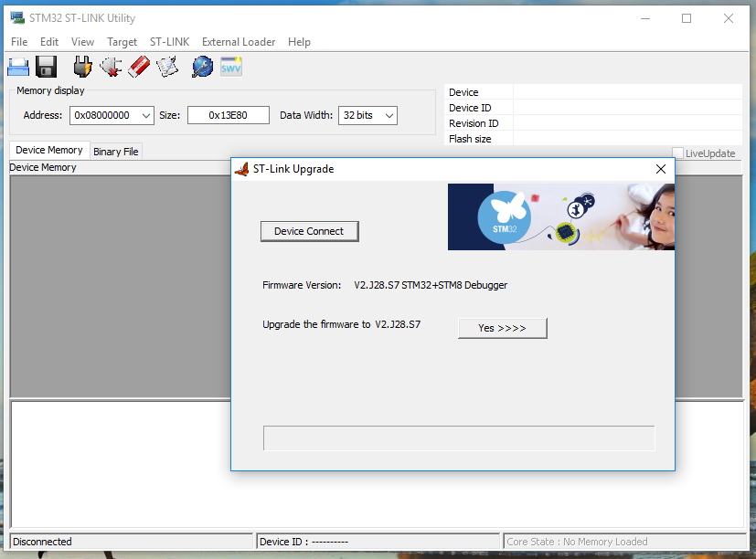Viewport: 756px width, 559px height.
Task: Open the External Loader menu
Action: pyautogui.click(x=239, y=42)
